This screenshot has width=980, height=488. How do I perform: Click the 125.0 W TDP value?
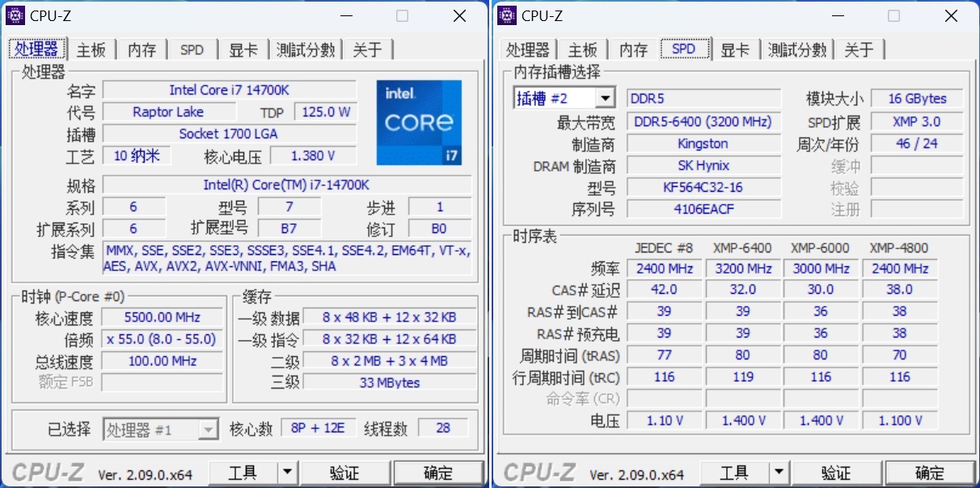tap(325, 112)
